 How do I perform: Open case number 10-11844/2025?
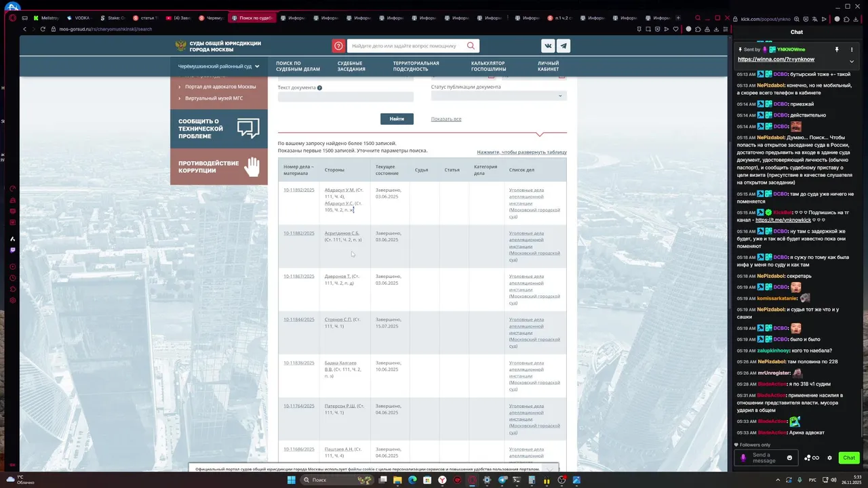coord(299,319)
